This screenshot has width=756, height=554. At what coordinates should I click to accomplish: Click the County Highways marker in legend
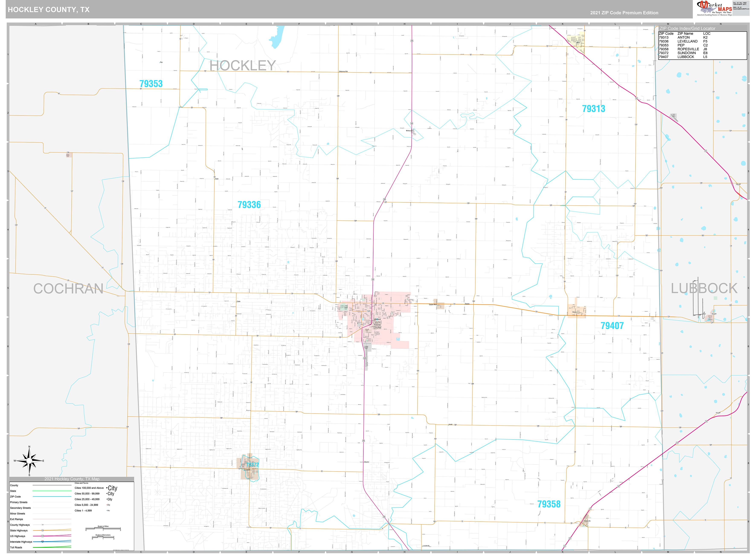[x=43, y=525]
